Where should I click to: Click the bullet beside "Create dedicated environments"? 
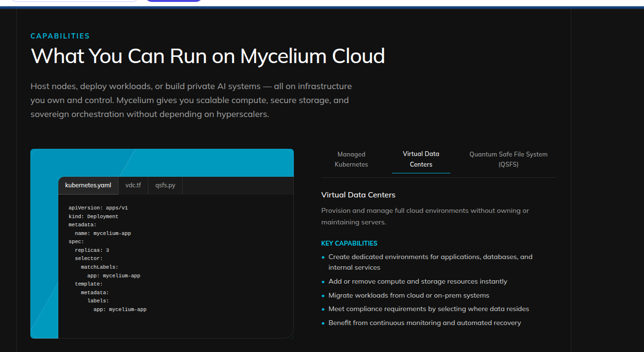pyautogui.click(x=323, y=258)
